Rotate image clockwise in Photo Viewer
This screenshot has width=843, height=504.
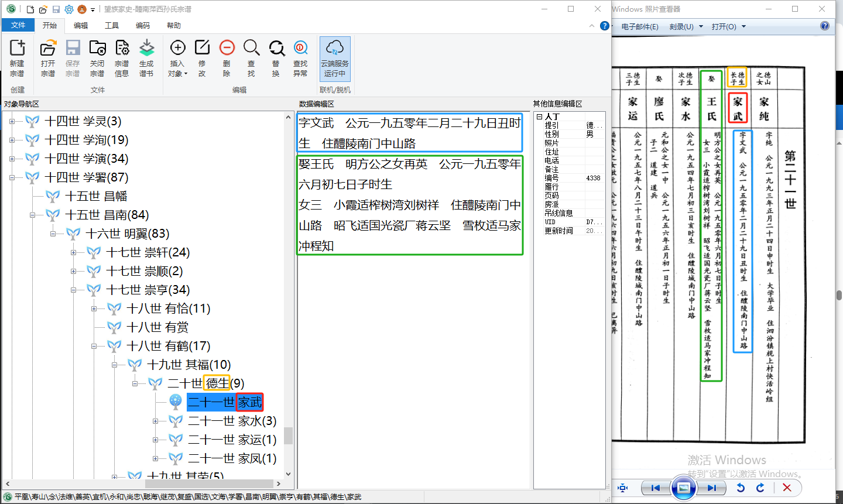[760, 488]
